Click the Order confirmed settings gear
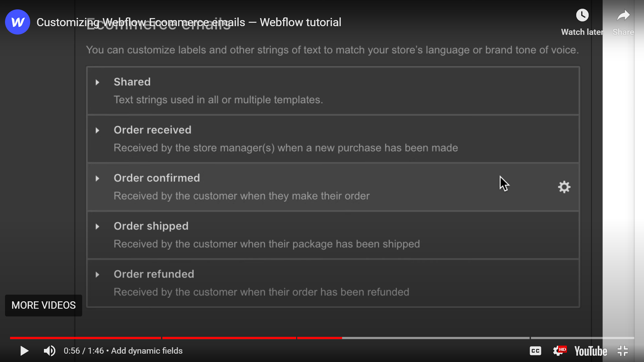The width and height of the screenshot is (644, 362). (x=564, y=187)
